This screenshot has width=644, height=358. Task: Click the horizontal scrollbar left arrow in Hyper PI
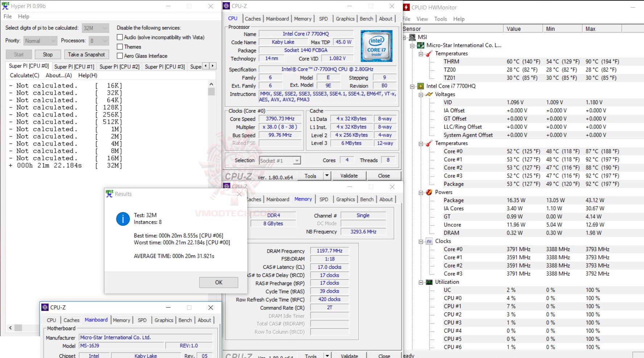tap(11, 328)
